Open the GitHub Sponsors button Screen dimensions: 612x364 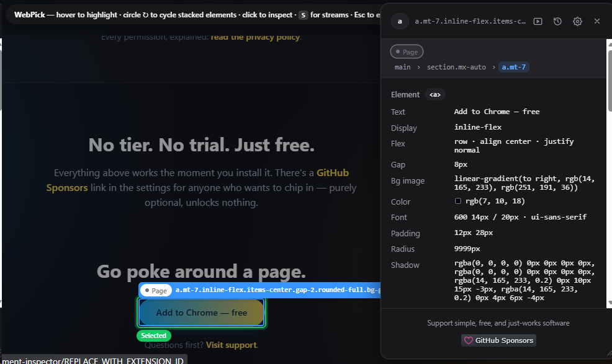point(498,340)
